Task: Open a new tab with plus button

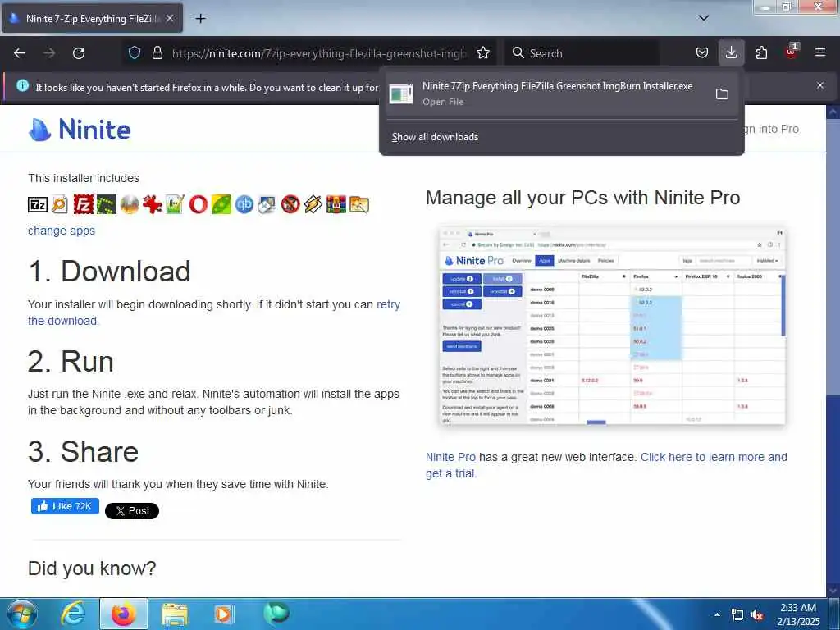Action: pyautogui.click(x=200, y=19)
